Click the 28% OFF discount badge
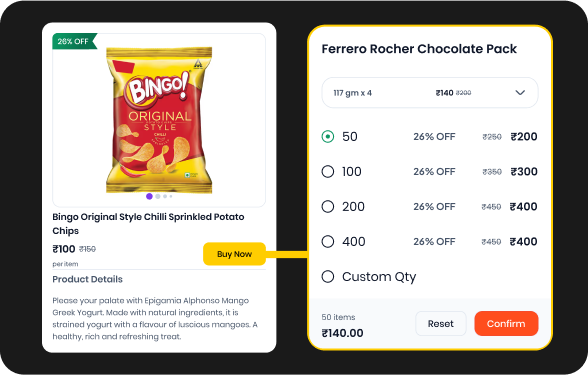Viewport: 588px width, 375px height. (x=74, y=41)
